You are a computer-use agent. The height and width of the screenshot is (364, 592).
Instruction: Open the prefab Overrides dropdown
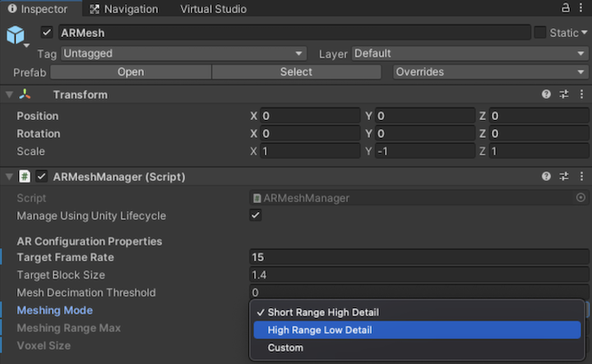490,71
